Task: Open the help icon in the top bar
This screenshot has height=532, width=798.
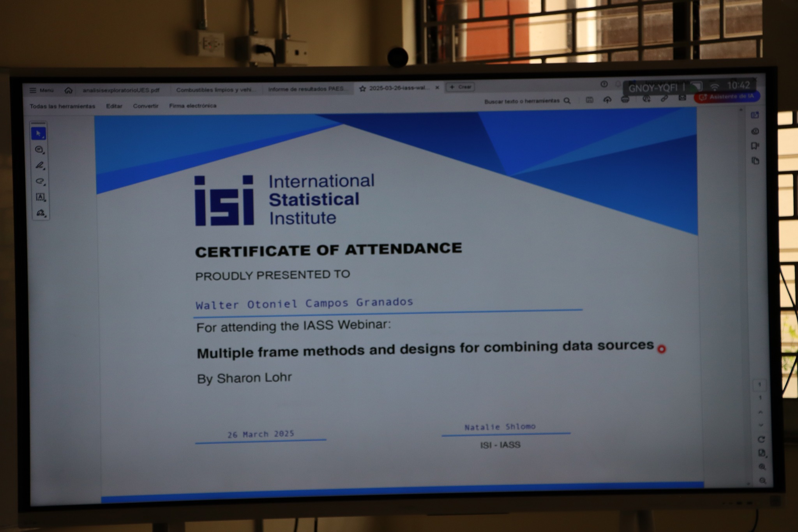Action: [x=604, y=84]
